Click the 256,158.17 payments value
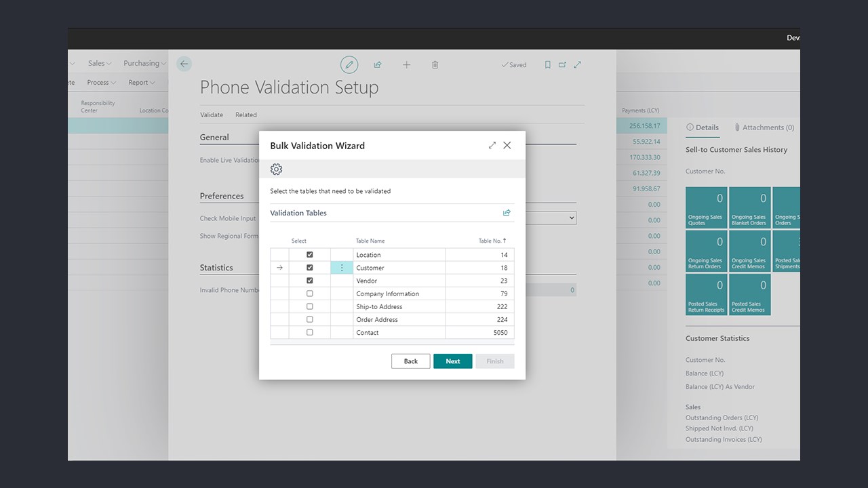The height and width of the screenshot is (488, 868). pos(644,125)
